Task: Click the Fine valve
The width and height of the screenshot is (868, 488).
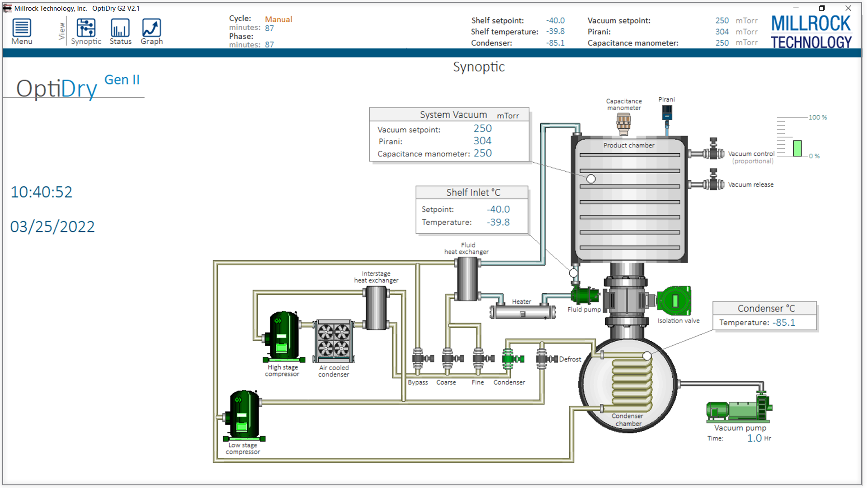Action: [x=482, y=359]
